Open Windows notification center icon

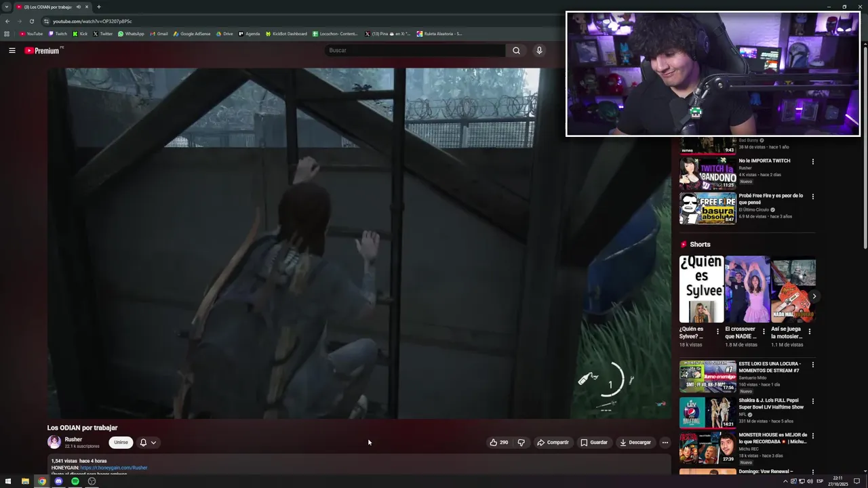(x=856, y=481)
